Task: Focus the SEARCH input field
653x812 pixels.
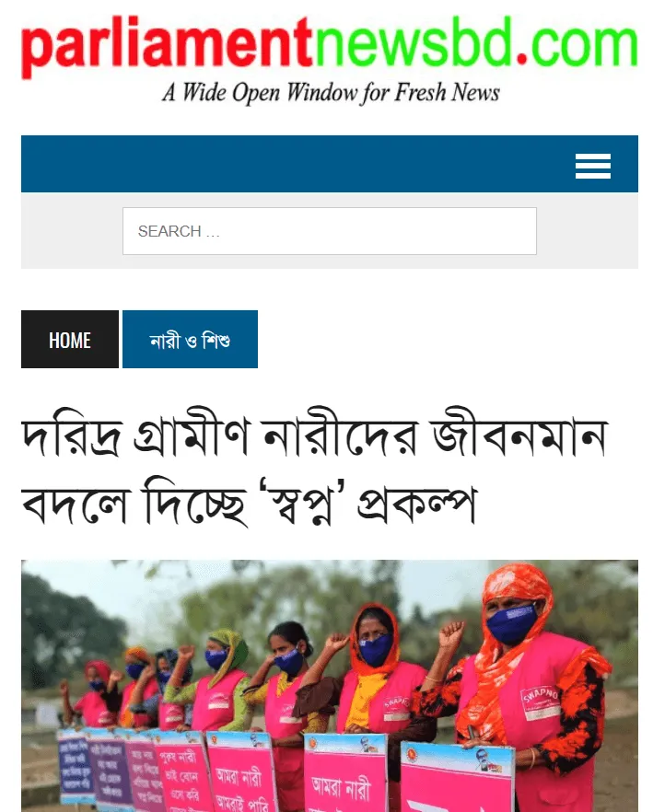Action: coord(330,231)
